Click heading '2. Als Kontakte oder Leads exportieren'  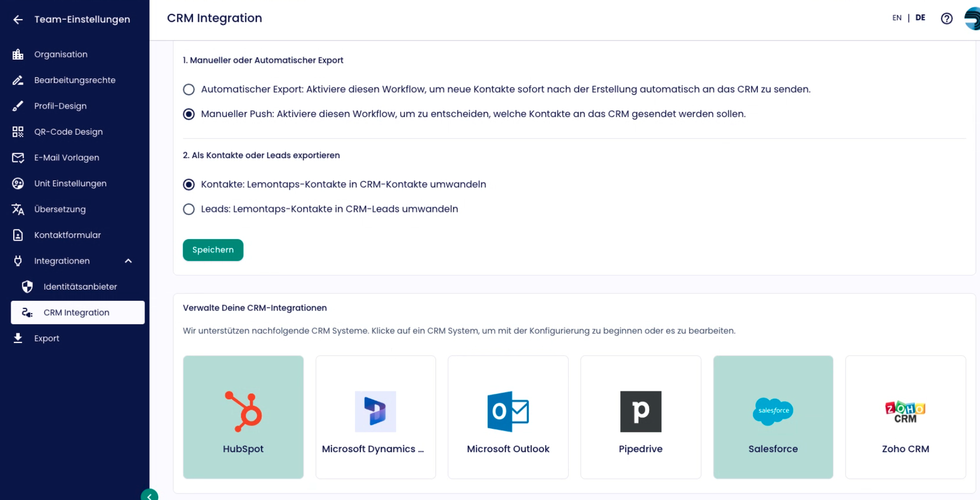coord(261,155)
